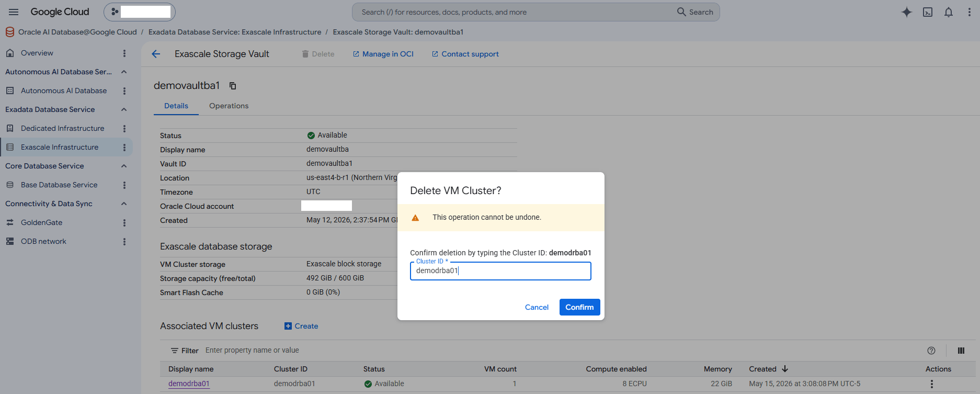Open actions kebab for demodrba01 row
This screenshot has width=980, height=394.
coord(931,384)
